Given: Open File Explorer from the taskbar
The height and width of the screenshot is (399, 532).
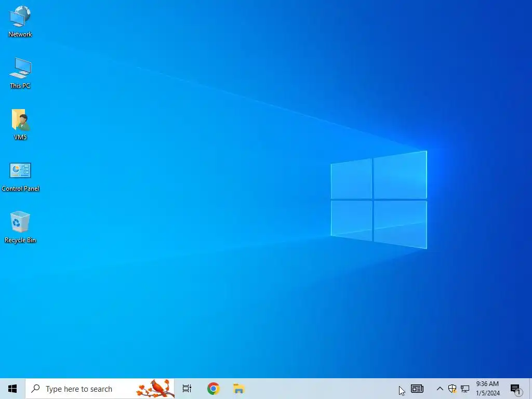Looking at the screenshot, I should click(x=239, y=389).
